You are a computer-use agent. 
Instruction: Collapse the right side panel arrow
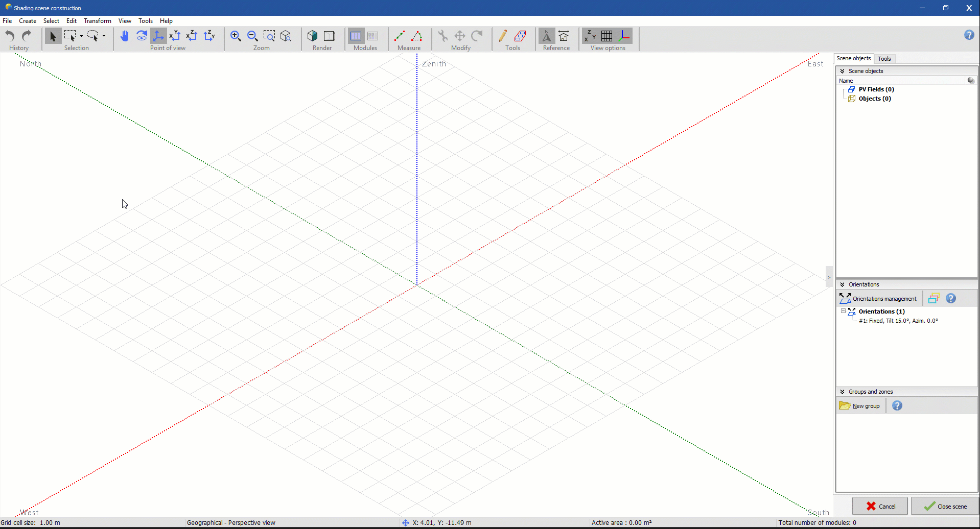click(x=829, y=277)
